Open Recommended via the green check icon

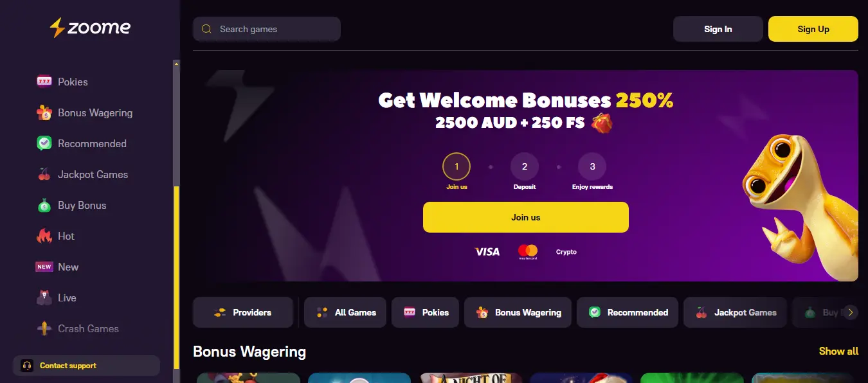44,143
